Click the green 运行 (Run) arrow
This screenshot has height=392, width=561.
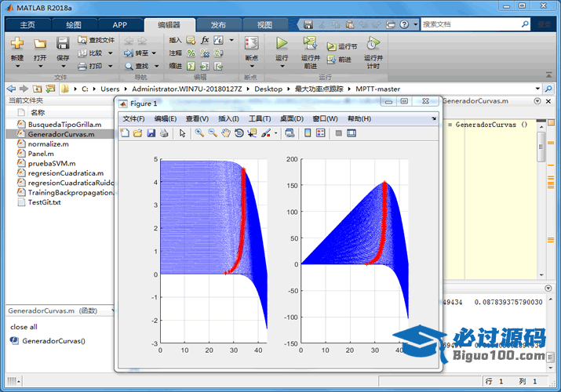(x=282, y=43)
